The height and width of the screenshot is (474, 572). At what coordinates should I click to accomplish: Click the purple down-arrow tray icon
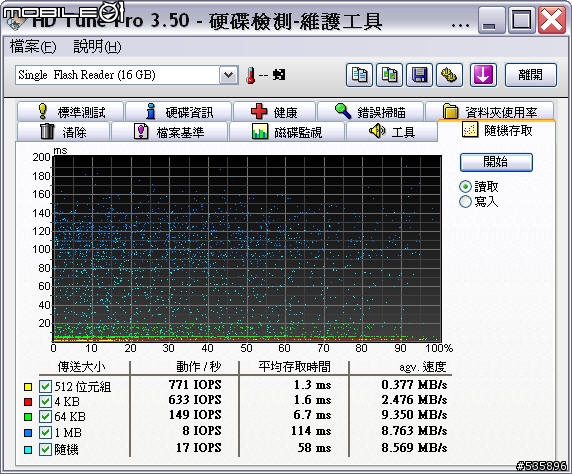(x=483, y=75)
